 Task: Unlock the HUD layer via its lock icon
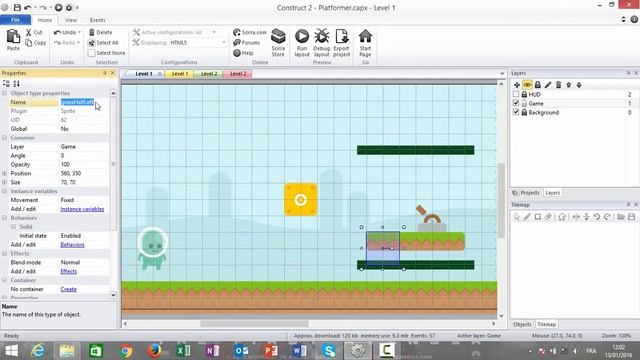pyautogui.click(x=524, y=94)
